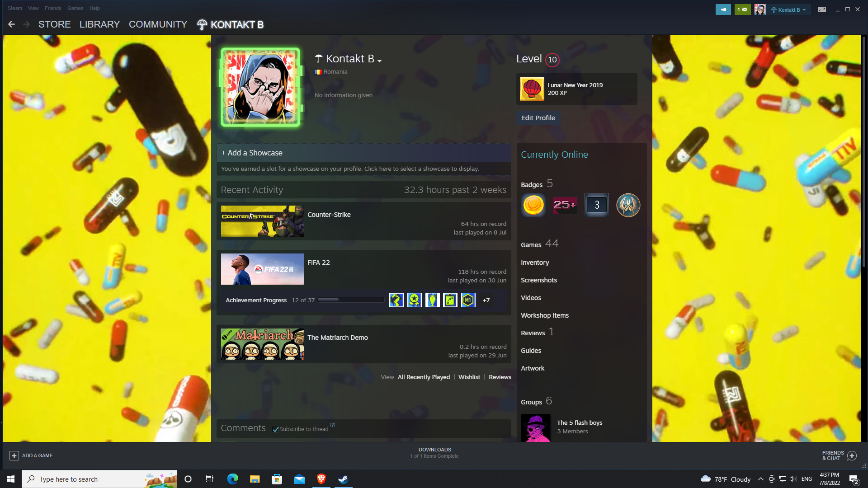Open Friends & Chat plus icon
The width and height of the screenshot is (868, 488).
[852, 455]
